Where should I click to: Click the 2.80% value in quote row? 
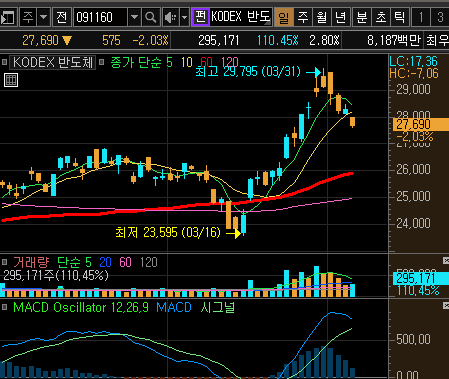pos(324,41)
